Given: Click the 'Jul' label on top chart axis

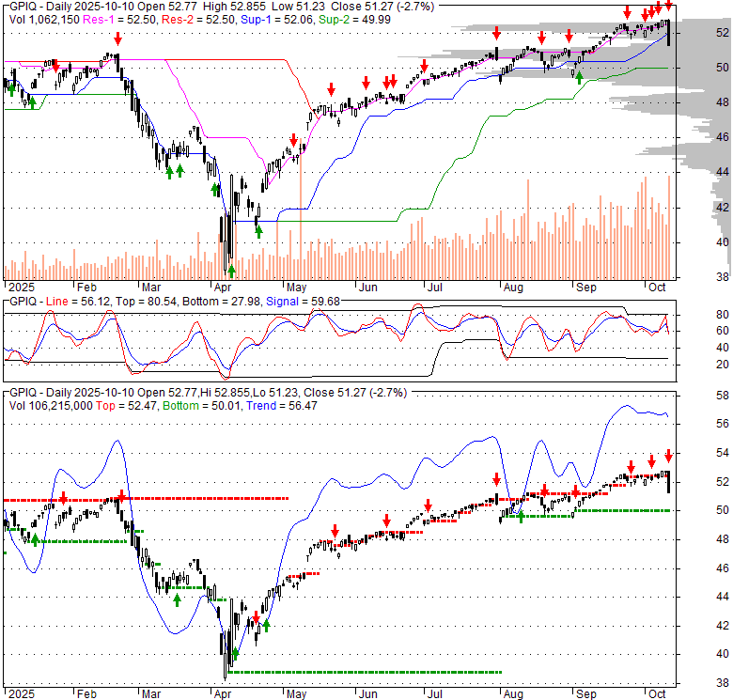Looking at the screenshot, I should [435, 288].
